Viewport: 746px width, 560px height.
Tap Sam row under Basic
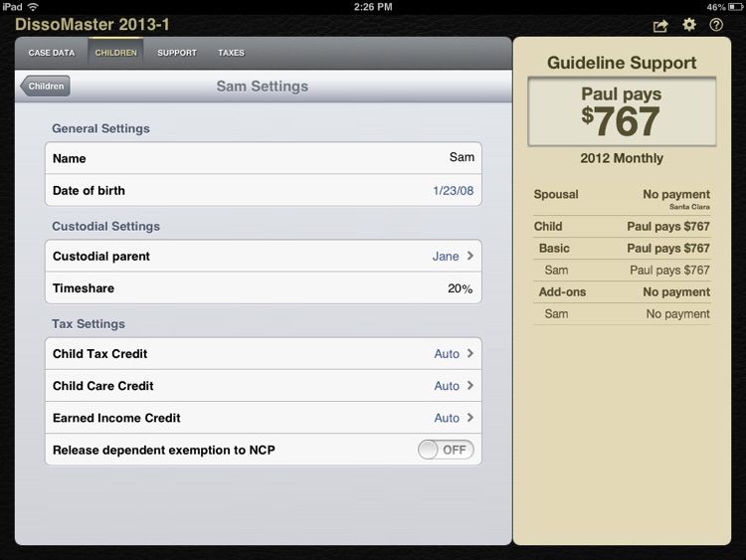click(622, 271)
